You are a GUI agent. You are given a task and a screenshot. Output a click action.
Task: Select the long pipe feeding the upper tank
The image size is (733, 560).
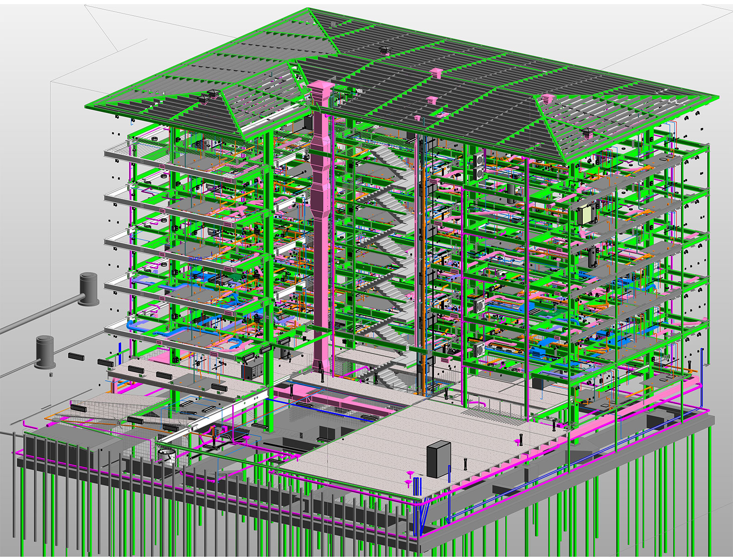point(37,316)
